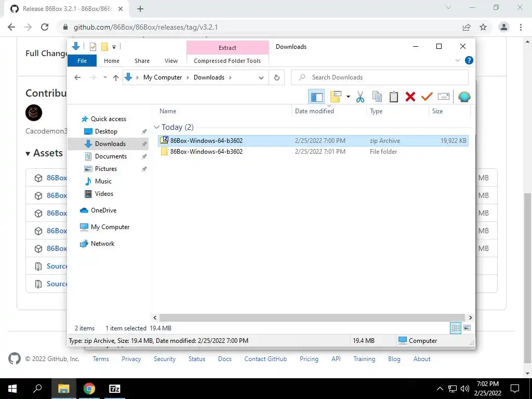Expand the ribbon with the chevron
The width and height of the screenshot is (532, 399).
(x=457, y=60)
